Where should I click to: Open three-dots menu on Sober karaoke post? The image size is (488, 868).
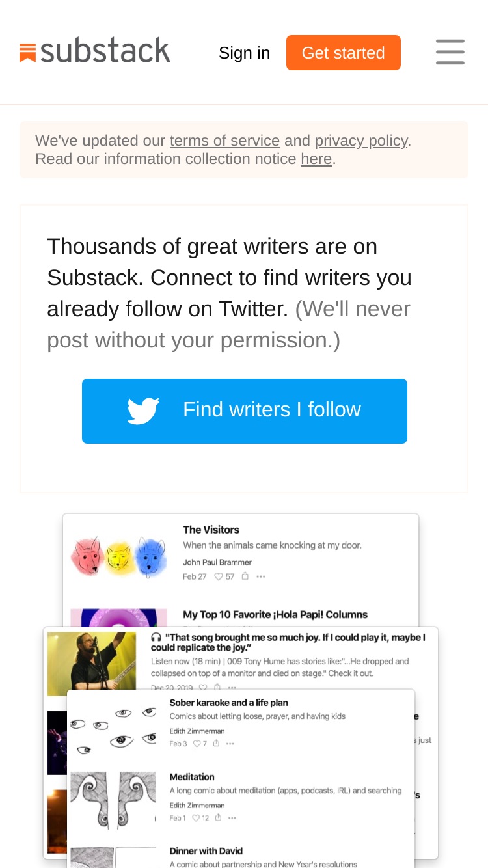tap(230, 744)
